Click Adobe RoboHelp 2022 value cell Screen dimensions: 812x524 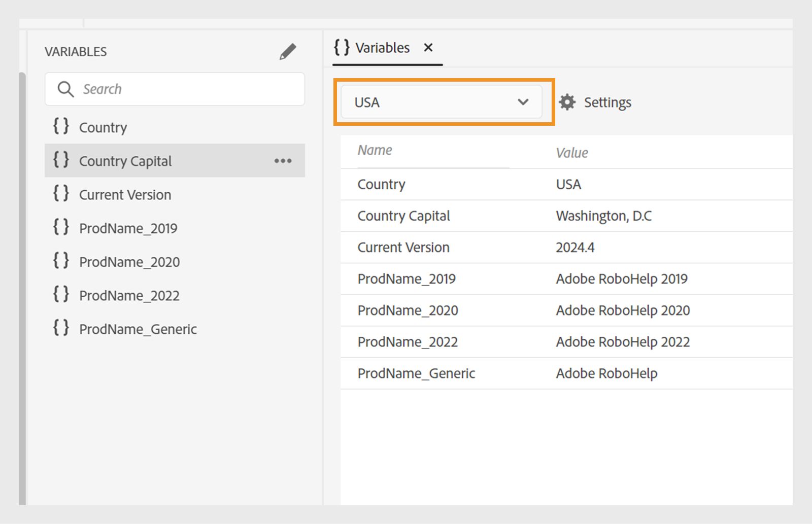623,342
